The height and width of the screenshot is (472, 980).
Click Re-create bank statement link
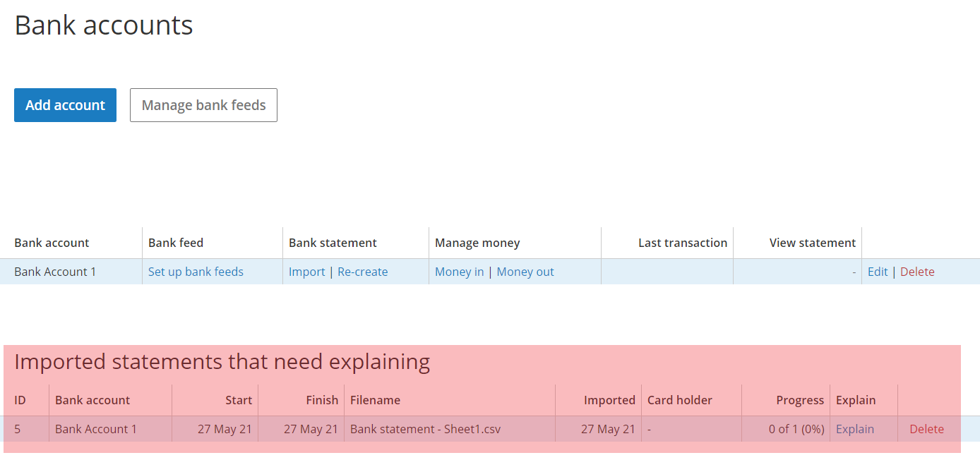click(x=363, y=272)
